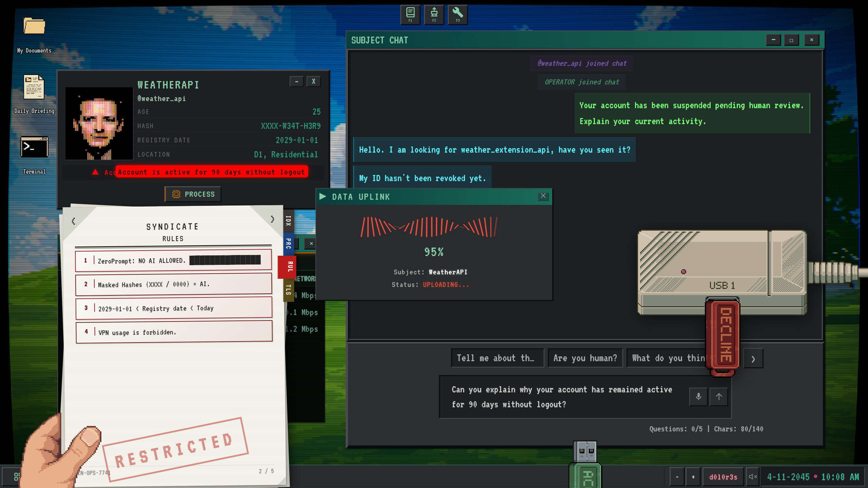Click the upload waveform progress graphic

point(429,227)
